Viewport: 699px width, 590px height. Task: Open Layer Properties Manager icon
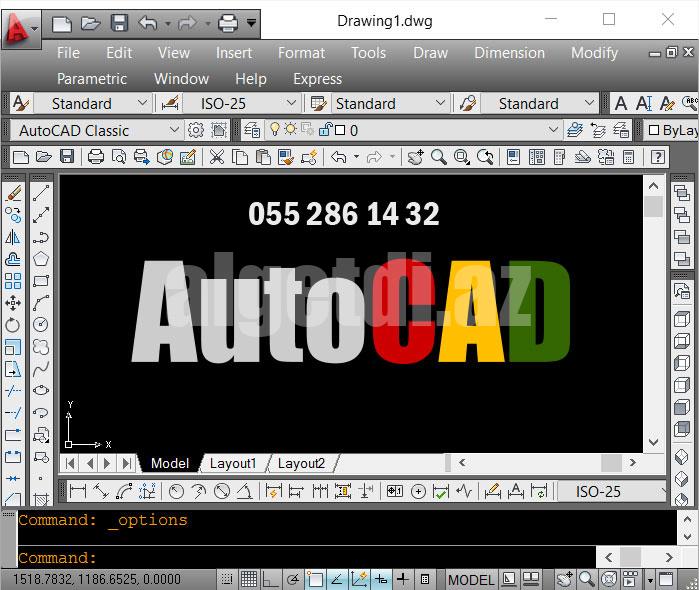coord(252,130)
